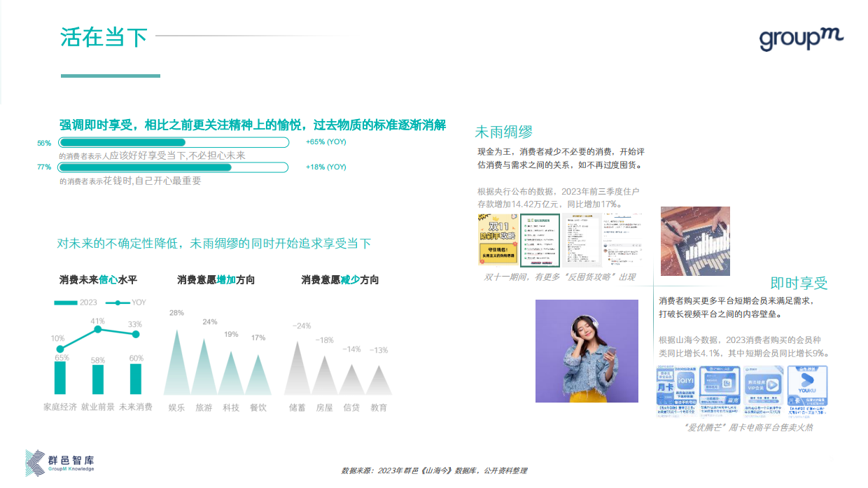Click the cash counting photo
Screen dimensions: 868x488
pos(694,241)
